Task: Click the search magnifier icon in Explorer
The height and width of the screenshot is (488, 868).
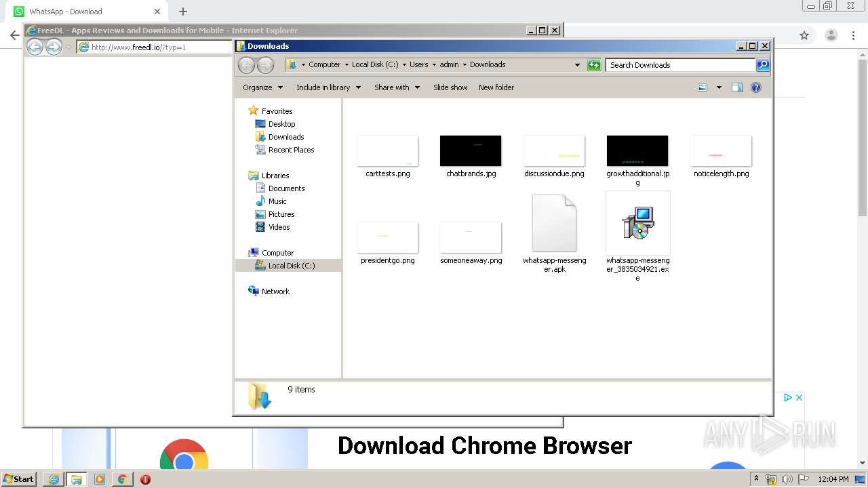Action: (x=763, y=65)
